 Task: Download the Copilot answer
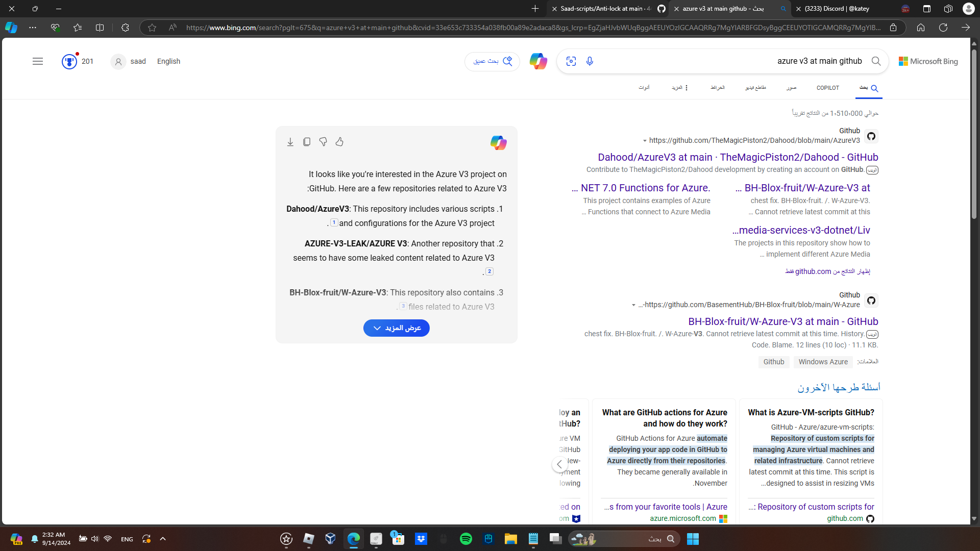tap(290, 142)
